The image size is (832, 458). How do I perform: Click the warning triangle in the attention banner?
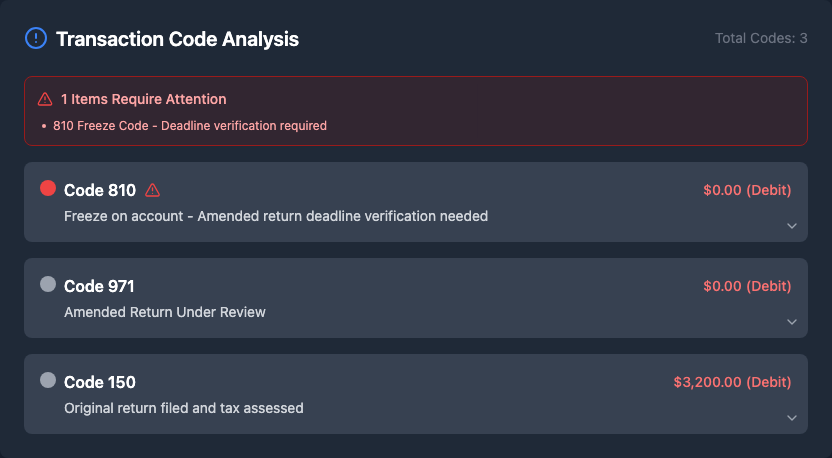point(45,99)
